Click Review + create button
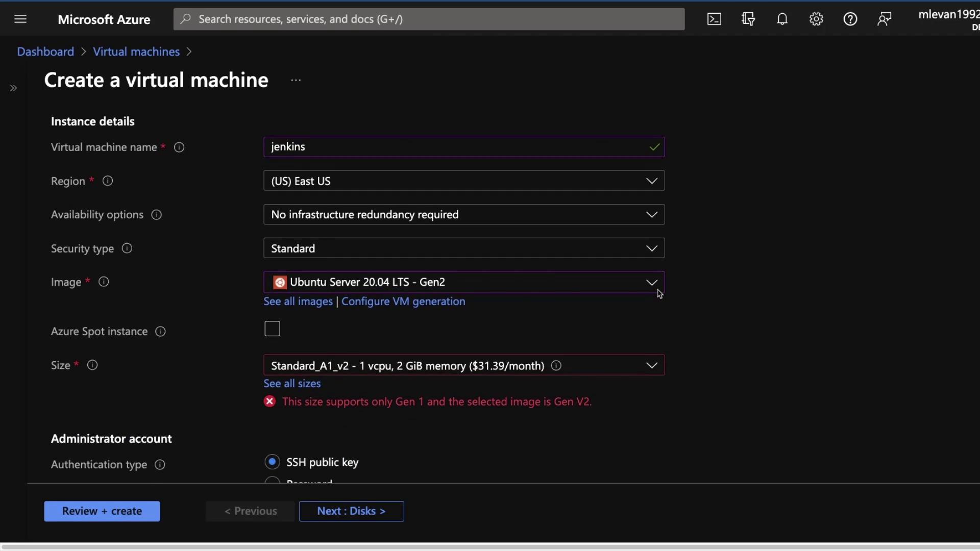The height and width of the screenshot is (551, 980). 102,511
